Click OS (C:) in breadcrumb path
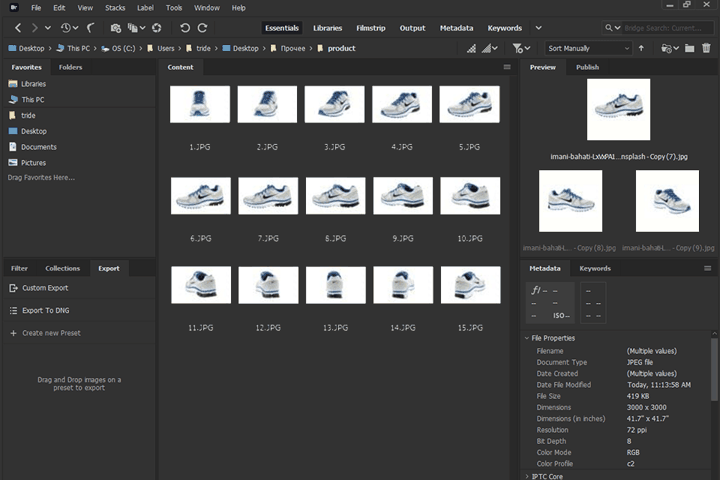This screenshot has height=480, width=720. tap(118, 48)
